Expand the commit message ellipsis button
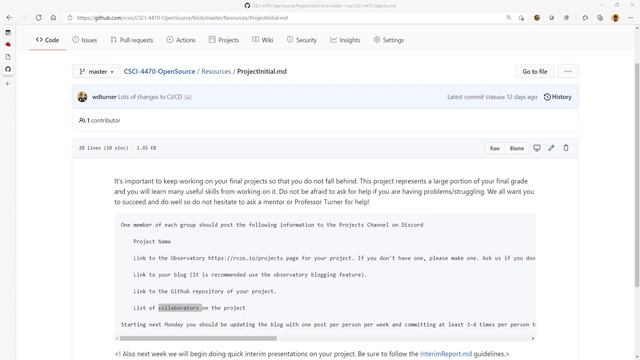 [x=188, y=97]
